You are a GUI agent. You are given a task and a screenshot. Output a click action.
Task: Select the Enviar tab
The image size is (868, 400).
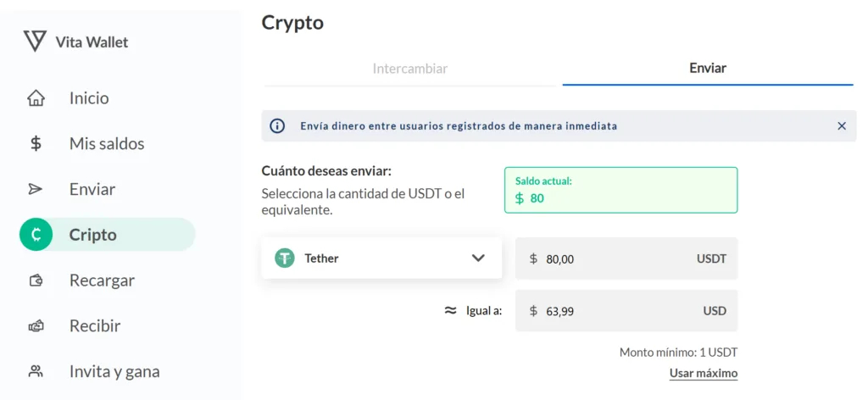coord(708,69)
